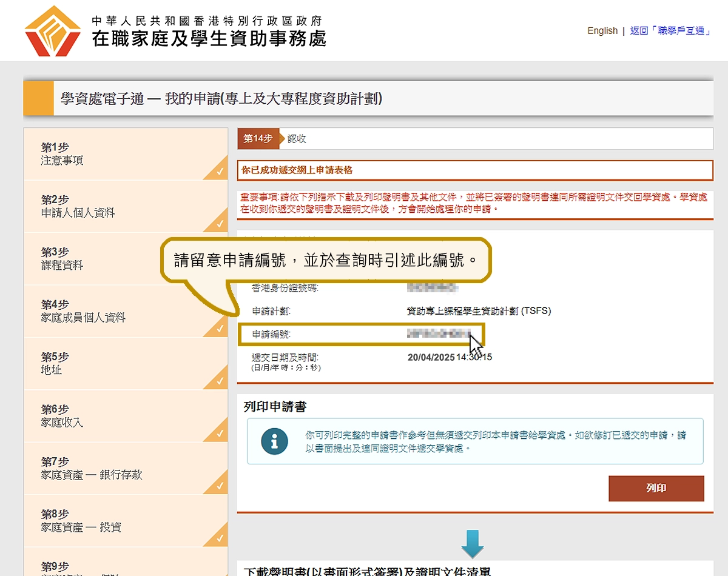Select 第6步 家庭收入 step

[126, 415]
